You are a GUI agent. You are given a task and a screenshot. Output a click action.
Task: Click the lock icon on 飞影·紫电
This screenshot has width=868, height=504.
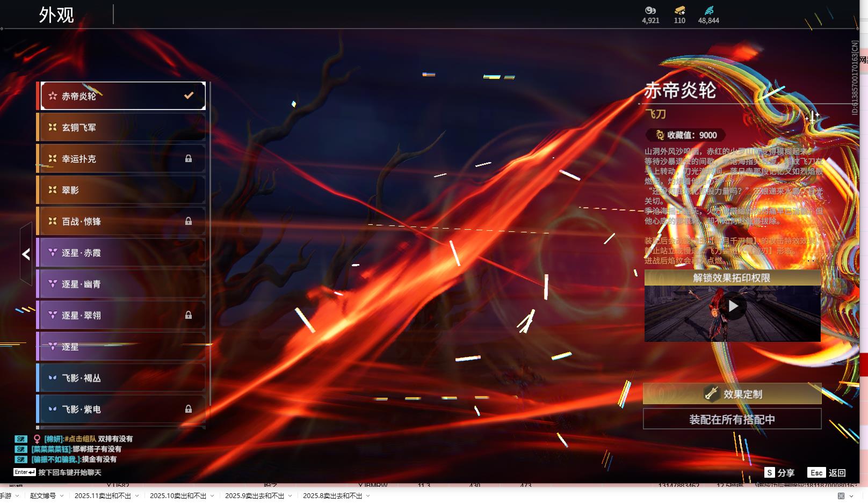tap(189, 408)
